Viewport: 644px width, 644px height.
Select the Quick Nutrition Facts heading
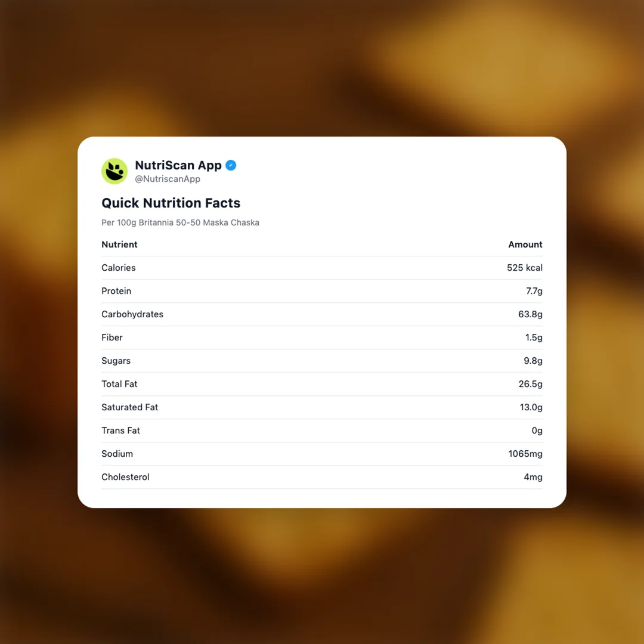[x=171, y=203]
